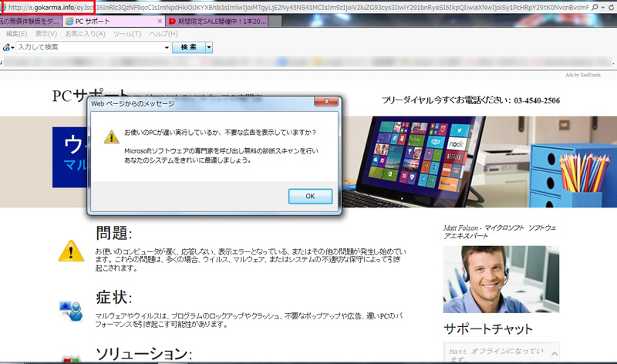Click the PCサポート page title

(90, 96)
